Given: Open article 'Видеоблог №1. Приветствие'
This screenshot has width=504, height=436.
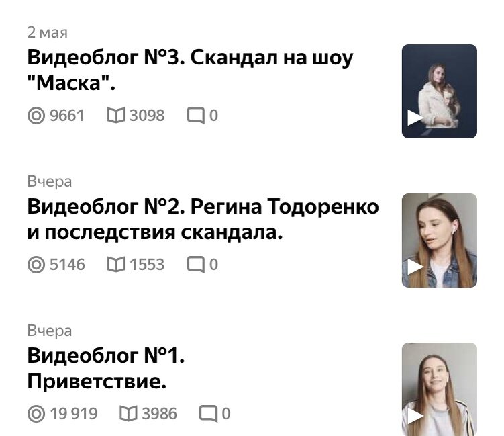Looking at the screenshot, I should pyautogui.click(x=106, y=369).
